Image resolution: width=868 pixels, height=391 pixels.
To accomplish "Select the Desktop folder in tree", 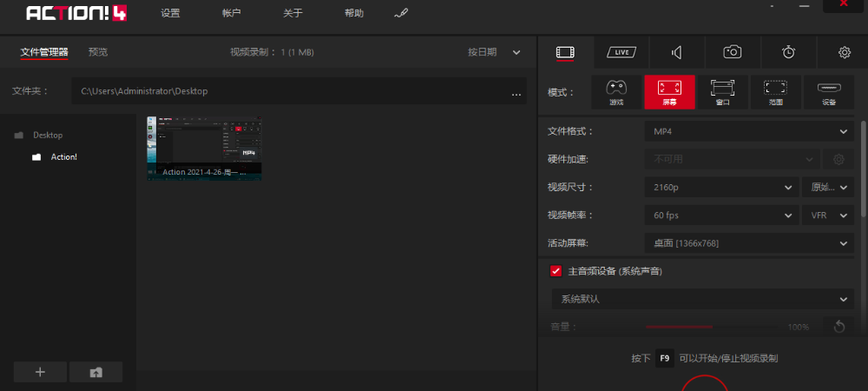I will point(48,135).
